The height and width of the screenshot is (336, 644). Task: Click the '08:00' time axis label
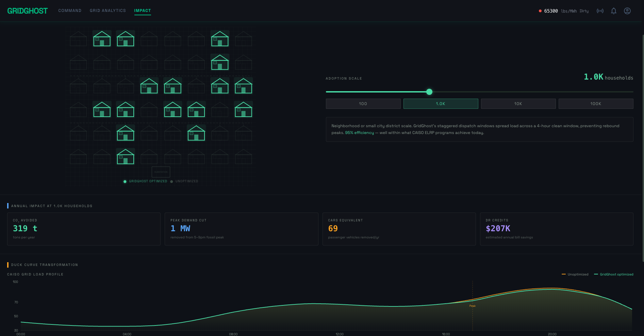tap(233, 334)
